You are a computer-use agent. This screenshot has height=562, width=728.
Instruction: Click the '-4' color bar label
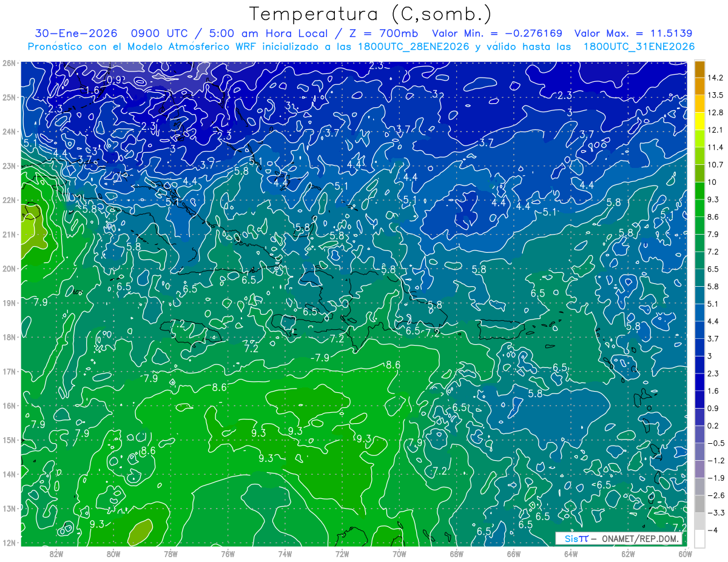tap(712, 530)
